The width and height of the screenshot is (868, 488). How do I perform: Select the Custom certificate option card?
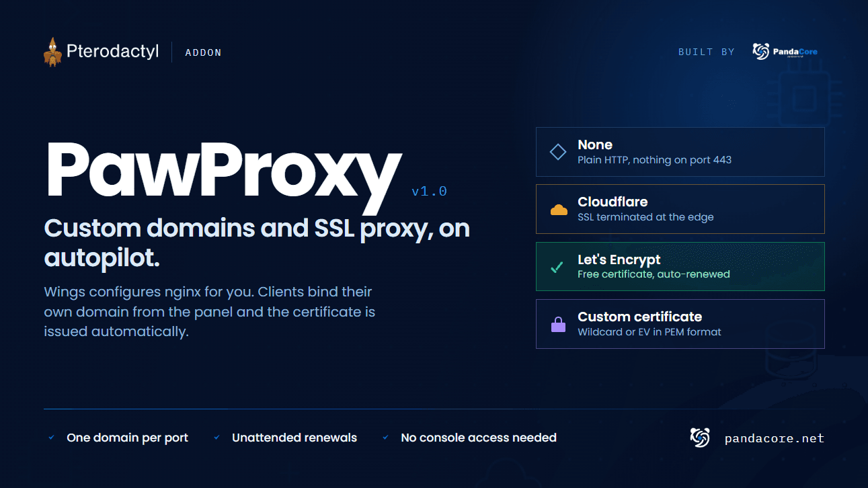click(680, 324)
